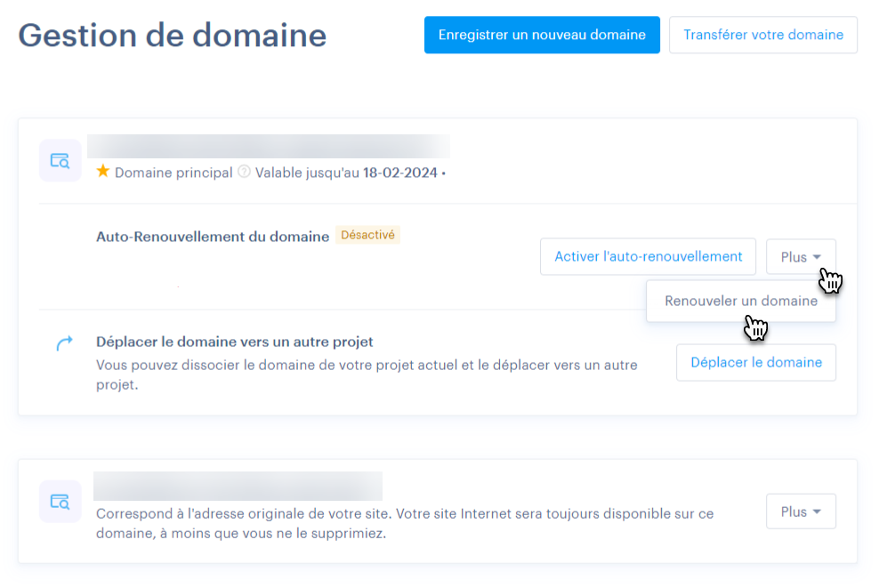This screenshot has height=588, width=879.
Task: Click the primary domain's browser search icon
Action: pyautogui.click(x=60, y=161)
